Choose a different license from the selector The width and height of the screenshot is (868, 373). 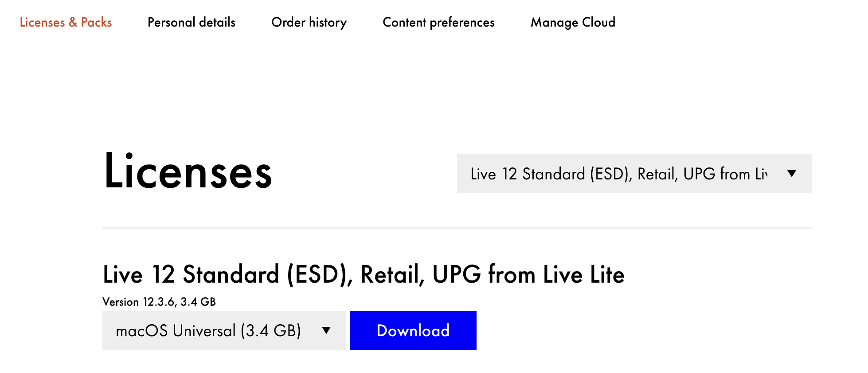pos(634,174)
